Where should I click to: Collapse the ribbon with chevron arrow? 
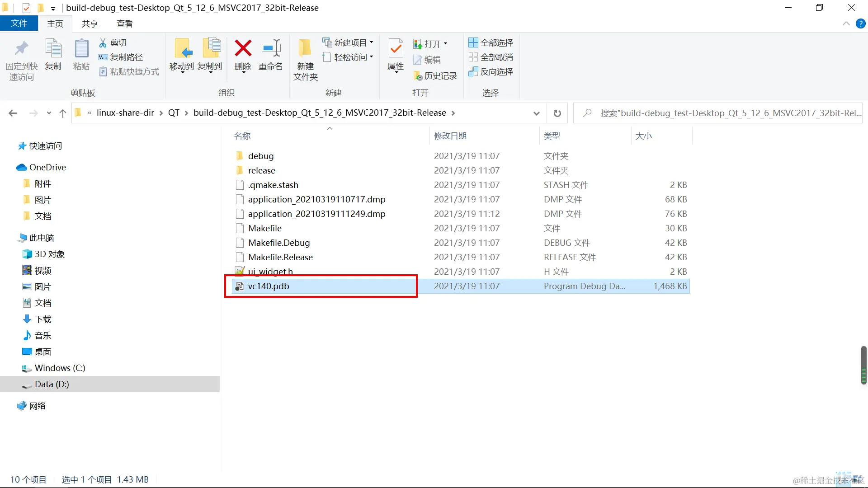click(846, 23)
